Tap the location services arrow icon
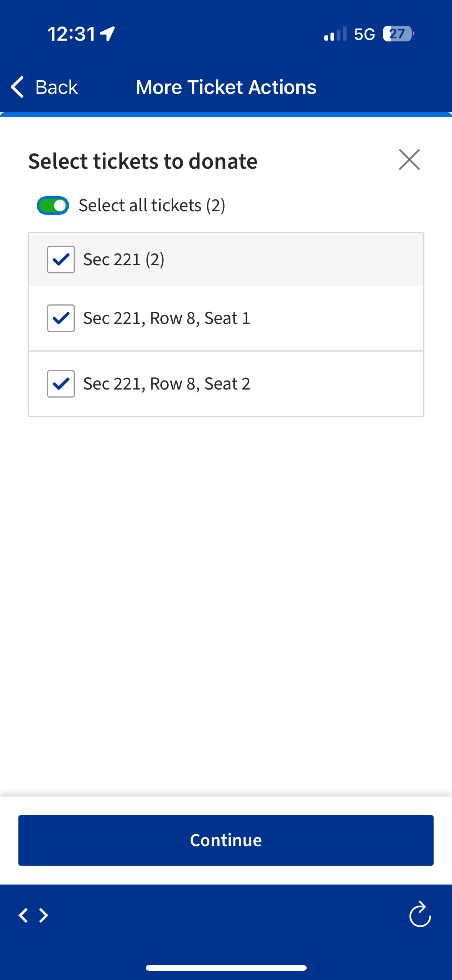This screenshot has height=980, width=452. pos(108,34)
